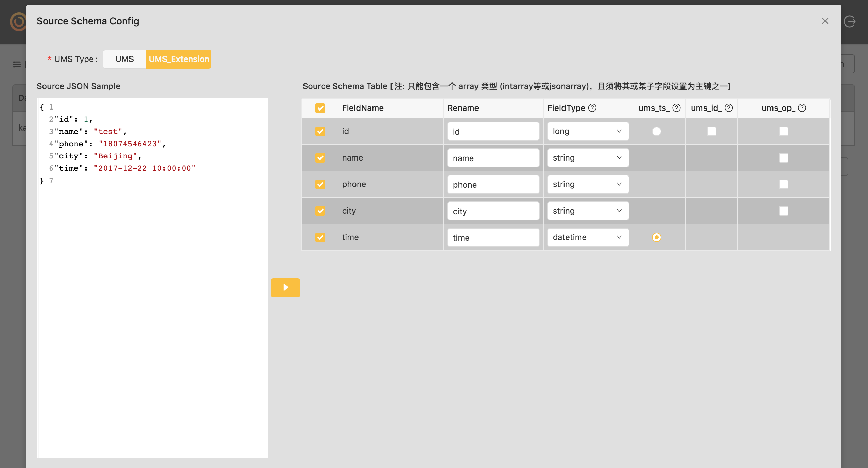This screenshot has height=468, width=868.
Task: Close the Source Schema Config dialog
Action: tap(825, 21)
